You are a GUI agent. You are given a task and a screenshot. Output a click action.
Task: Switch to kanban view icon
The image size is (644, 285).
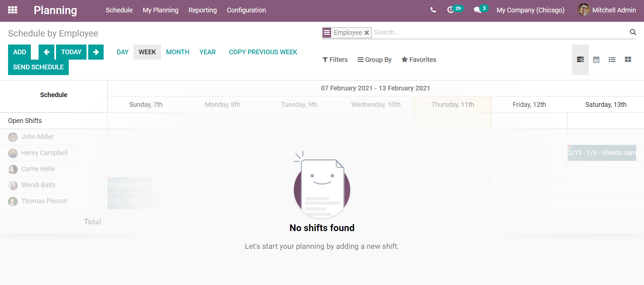(x=628, y=60)
